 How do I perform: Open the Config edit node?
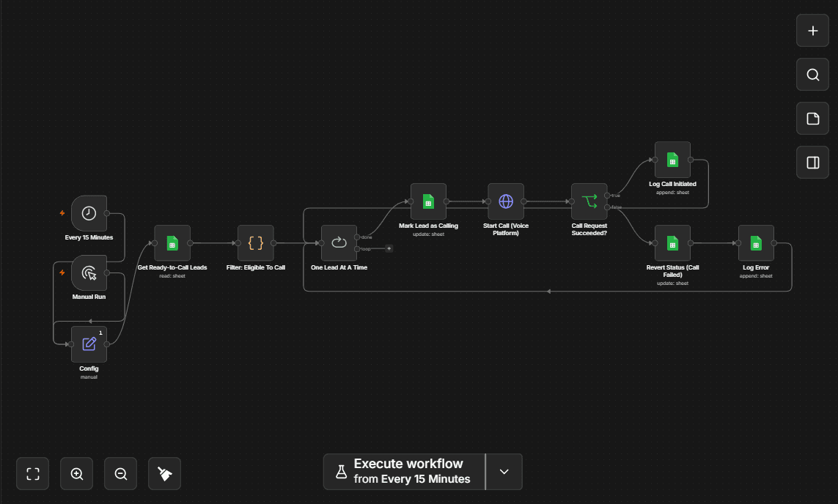click(x=89, y=344)
